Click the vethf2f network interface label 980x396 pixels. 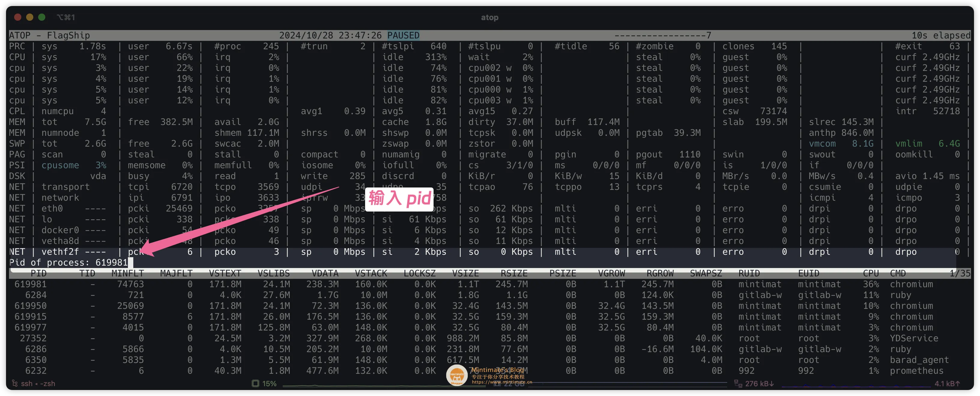(60, 252)
